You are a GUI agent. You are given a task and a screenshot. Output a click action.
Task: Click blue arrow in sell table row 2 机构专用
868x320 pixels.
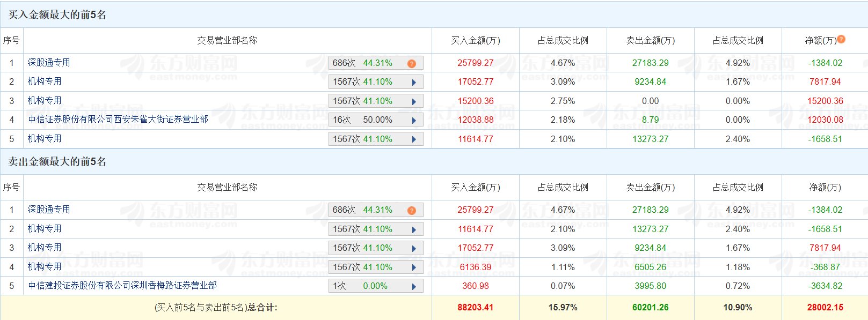414,230
